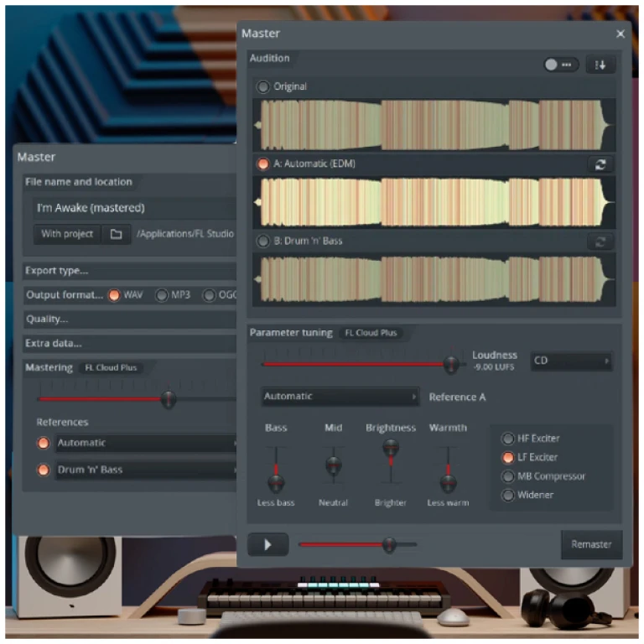Click the FL Cloud Plus badge next to Mastering
Image resolution: width=644 pixels, height=644 pixels.
click(111, 368)
